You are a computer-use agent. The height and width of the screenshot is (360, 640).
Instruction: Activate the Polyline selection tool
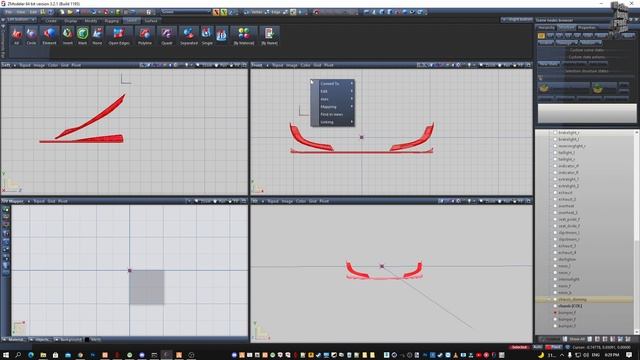pos(144,36)
